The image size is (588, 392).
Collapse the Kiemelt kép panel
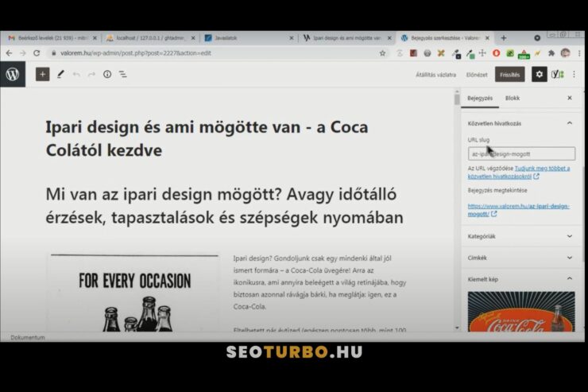[x=521, y=279]
